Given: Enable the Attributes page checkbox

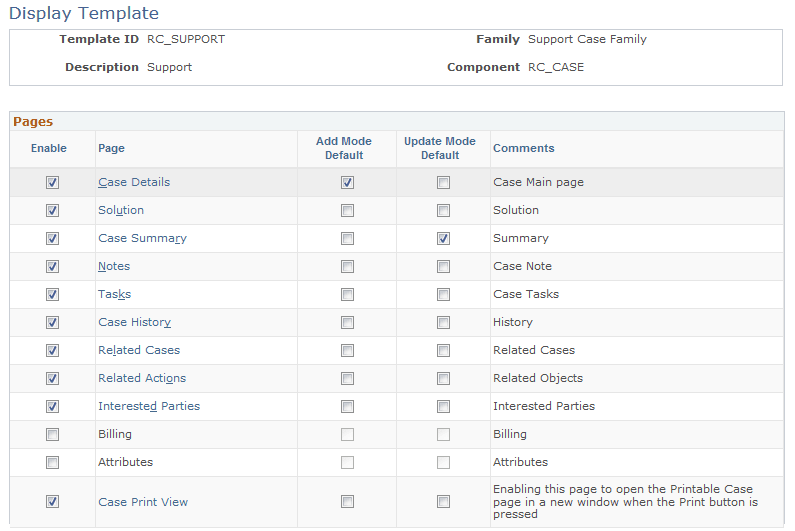Looking at the screenshot, I should [53, 463].
